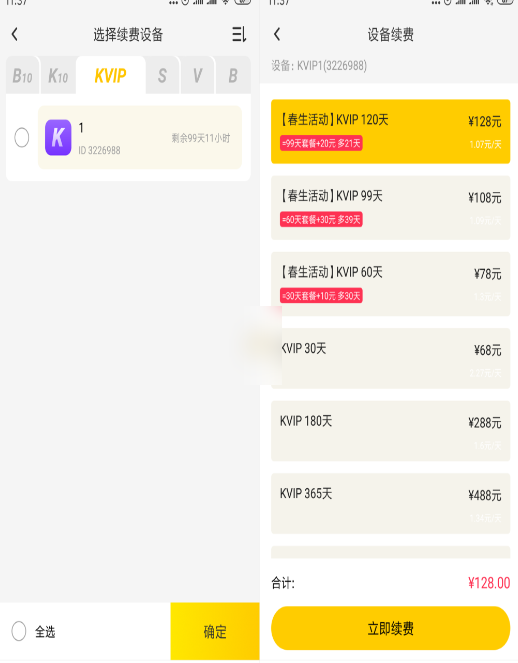Select the radio button for device 3226988
The image size is (518, 663).
(22, 137)
